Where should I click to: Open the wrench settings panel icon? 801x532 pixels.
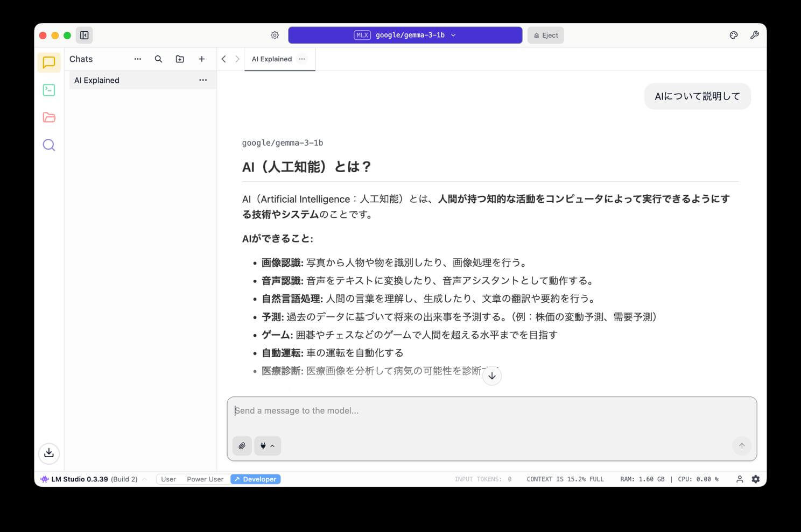pyautogui.click(x=754, y=35)
